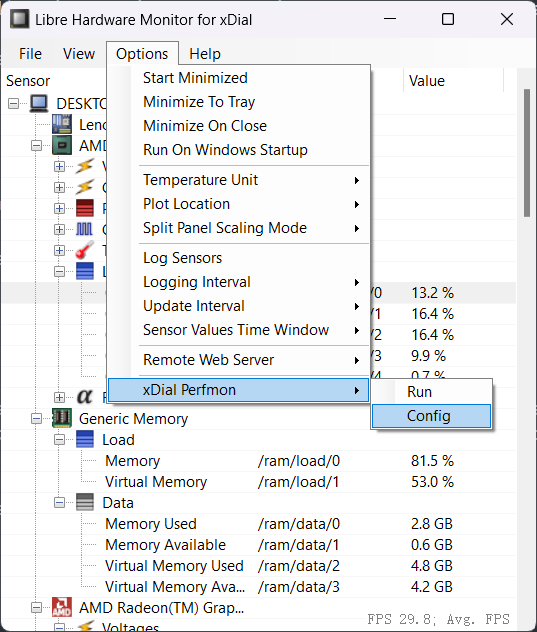The image size is (537, 632).
Task: Open Plot Location submenu
Action: (x=239, y=204)
